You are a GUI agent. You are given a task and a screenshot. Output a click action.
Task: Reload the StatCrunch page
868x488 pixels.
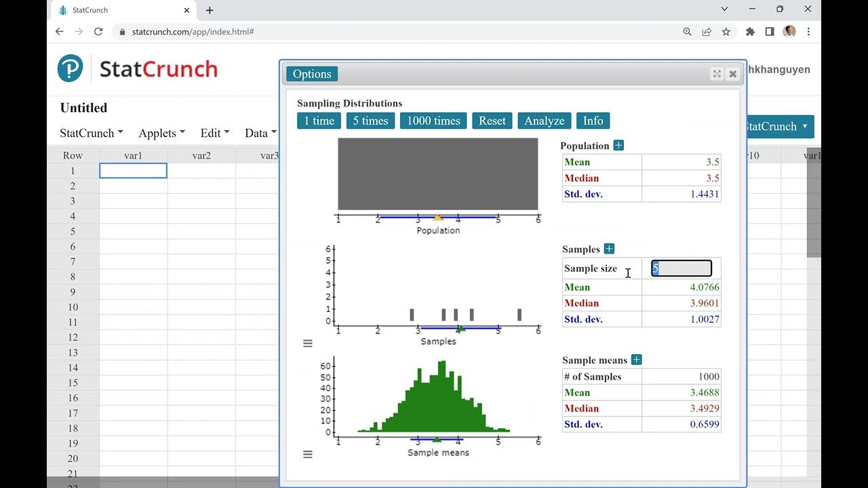click(x=98, y=31)
